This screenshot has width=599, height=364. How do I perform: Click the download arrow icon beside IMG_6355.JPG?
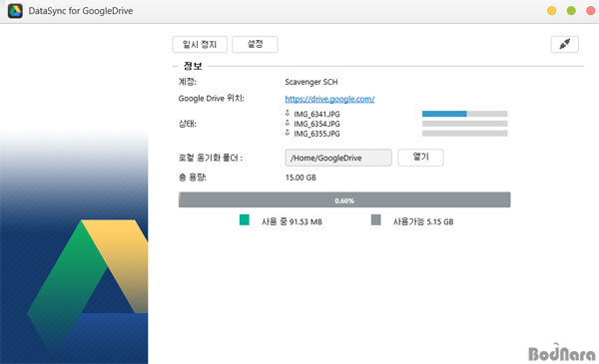coord(288,133)
